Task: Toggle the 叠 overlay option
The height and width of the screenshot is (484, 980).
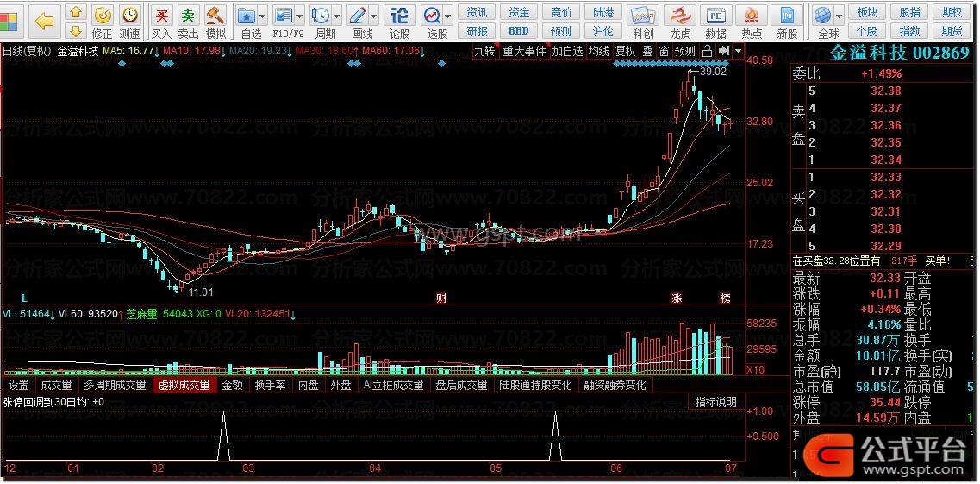Action: point(647,51)
